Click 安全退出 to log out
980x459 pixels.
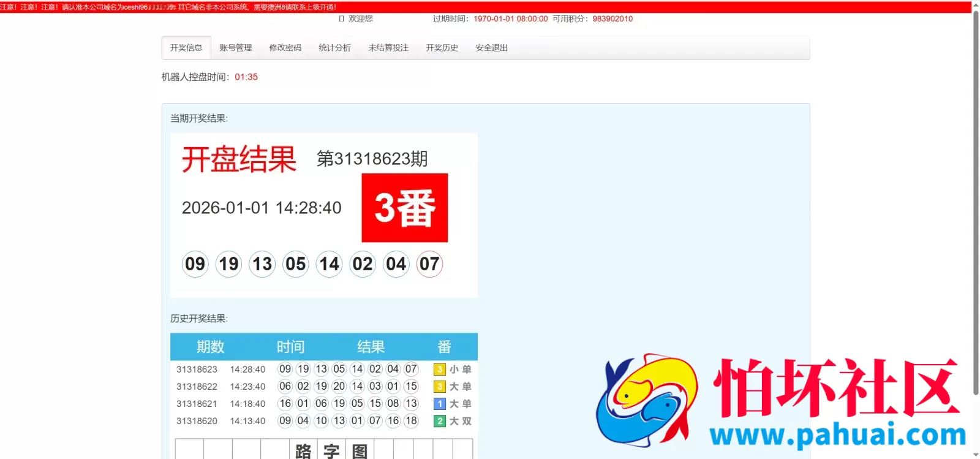(492, 48)
